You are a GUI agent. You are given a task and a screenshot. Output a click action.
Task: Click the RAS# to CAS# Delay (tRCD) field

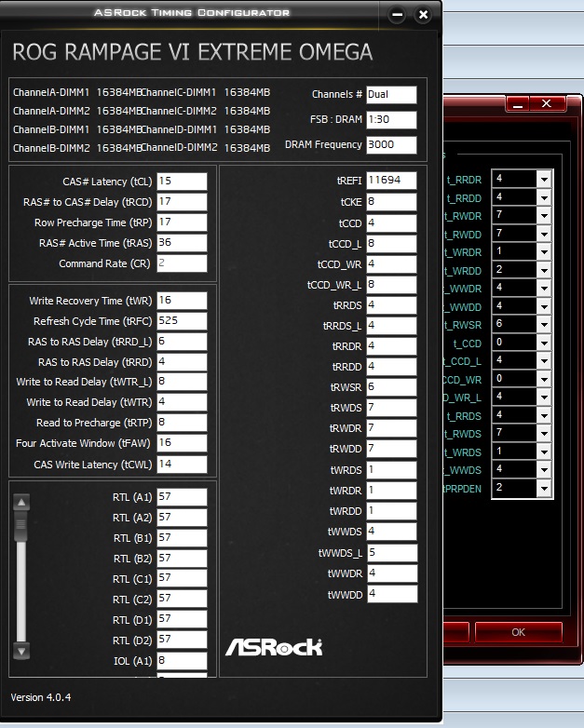pyautogui.click(x=182, y=201)
